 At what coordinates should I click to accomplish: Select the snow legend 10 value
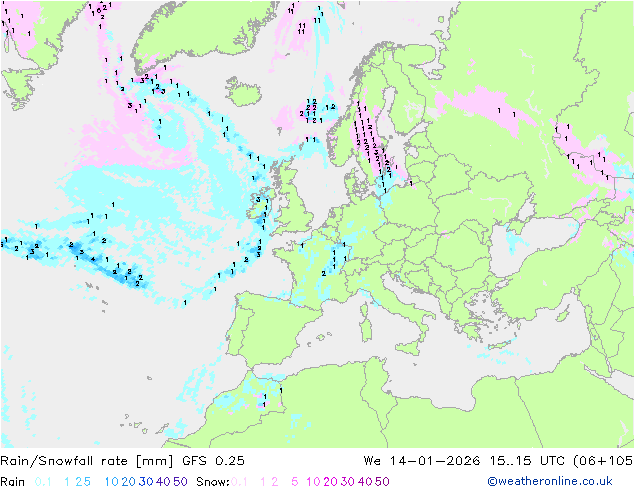313,482
